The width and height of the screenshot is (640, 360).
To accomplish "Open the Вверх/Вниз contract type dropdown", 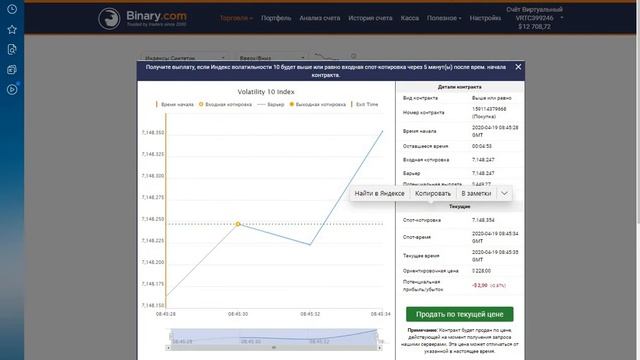I will pos(272,58).
